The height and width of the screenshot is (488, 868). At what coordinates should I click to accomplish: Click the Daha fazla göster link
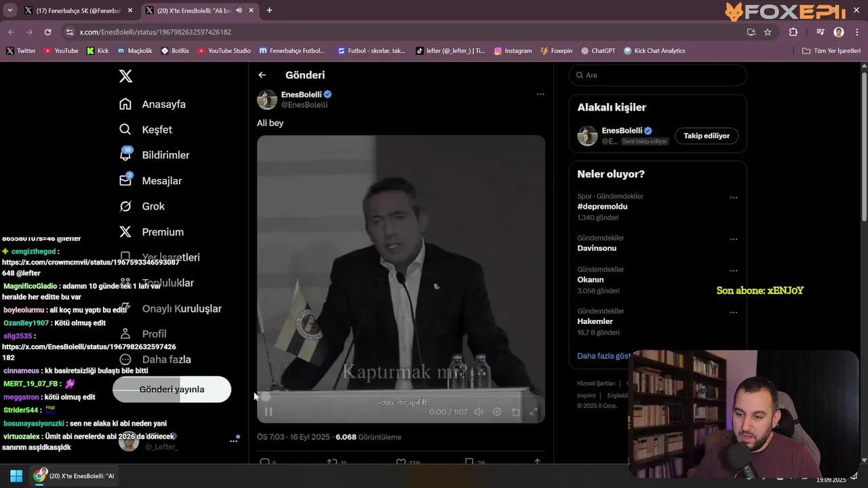(604, 356)
